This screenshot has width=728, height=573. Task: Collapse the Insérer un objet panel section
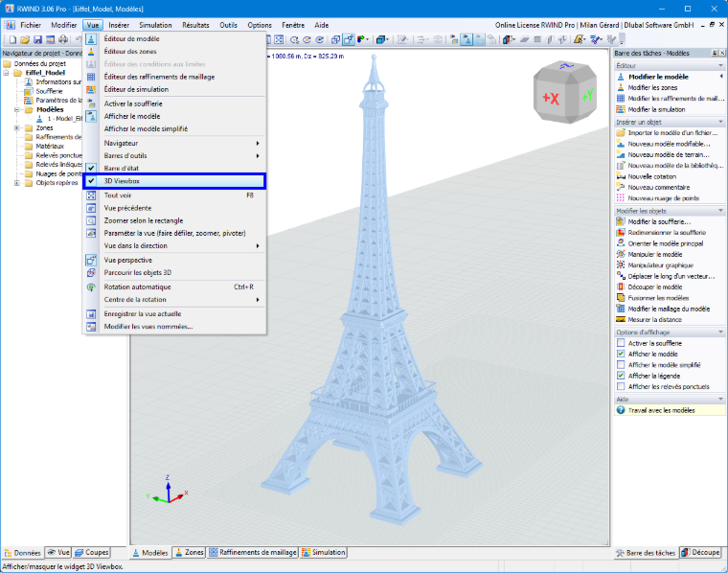[x=721, y=122]
